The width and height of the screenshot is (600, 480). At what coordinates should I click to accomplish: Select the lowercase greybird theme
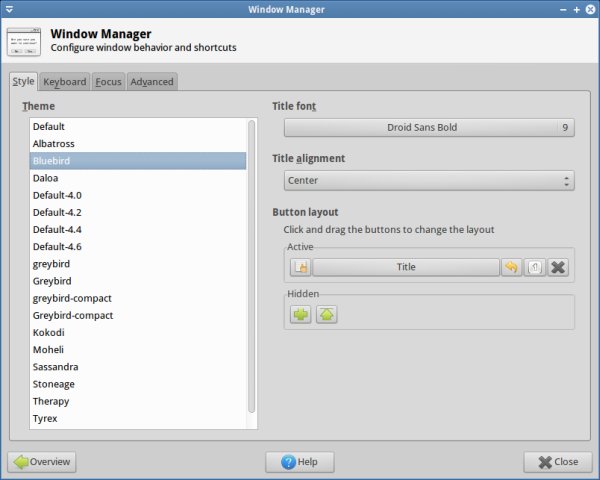[138, 264]
